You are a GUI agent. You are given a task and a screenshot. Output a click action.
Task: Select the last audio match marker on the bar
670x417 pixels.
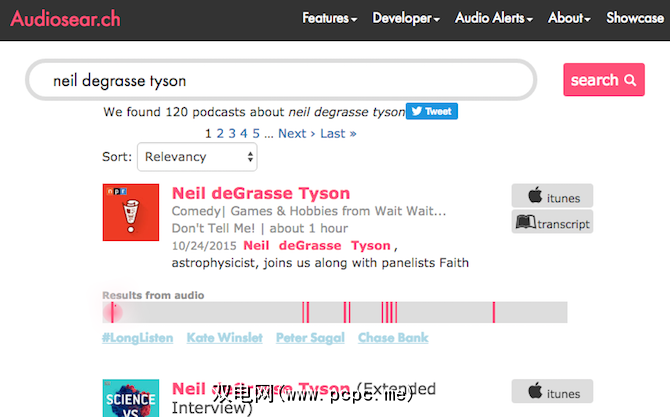494,312
